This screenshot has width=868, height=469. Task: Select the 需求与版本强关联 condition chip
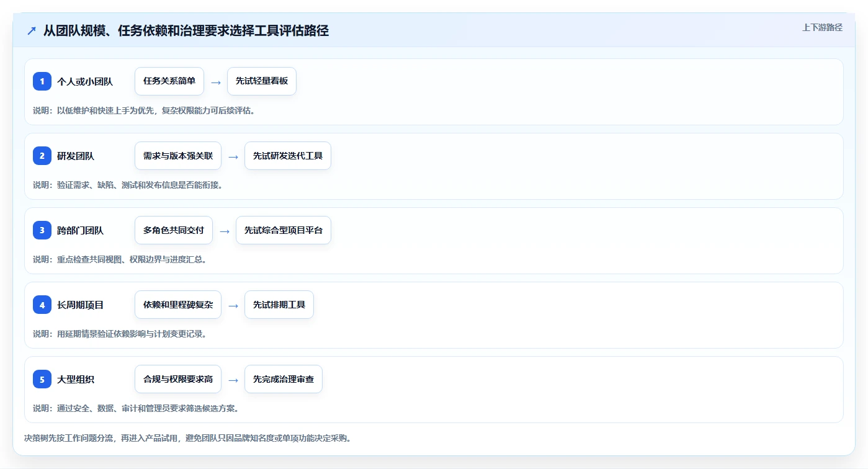coord(178,156)
